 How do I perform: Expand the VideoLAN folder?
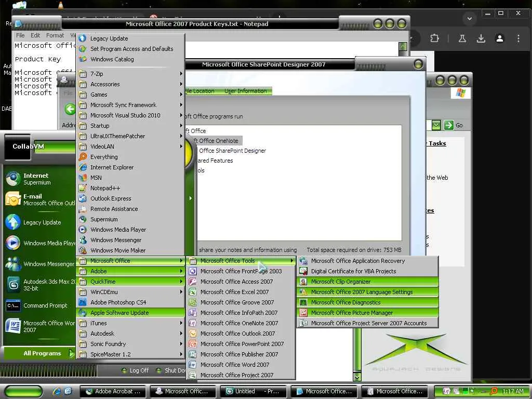tap(130, 147)
